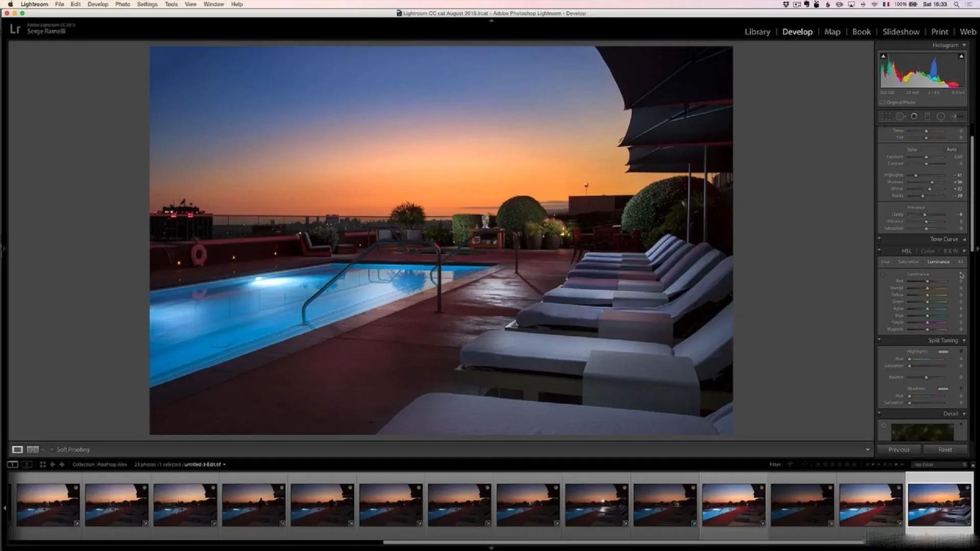Click the Settings menu item
The height and width of the screenshot is (551, 980).
coord(146,4)
